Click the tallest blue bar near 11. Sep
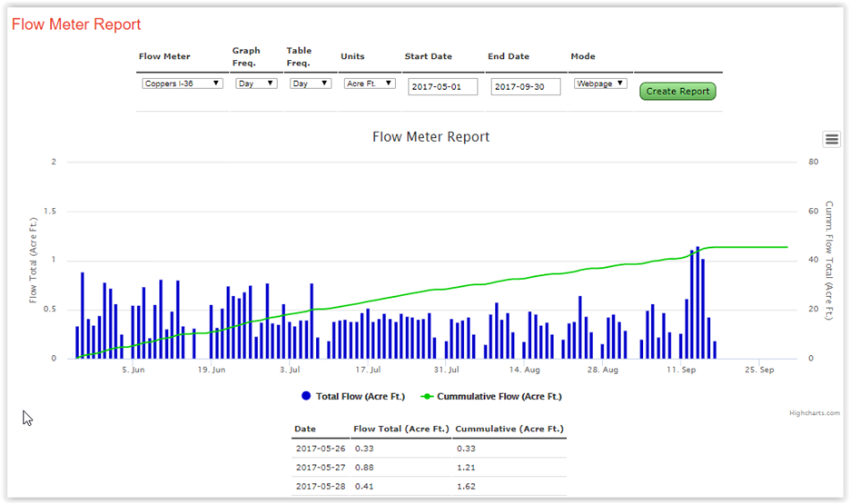 click(697, 302)
